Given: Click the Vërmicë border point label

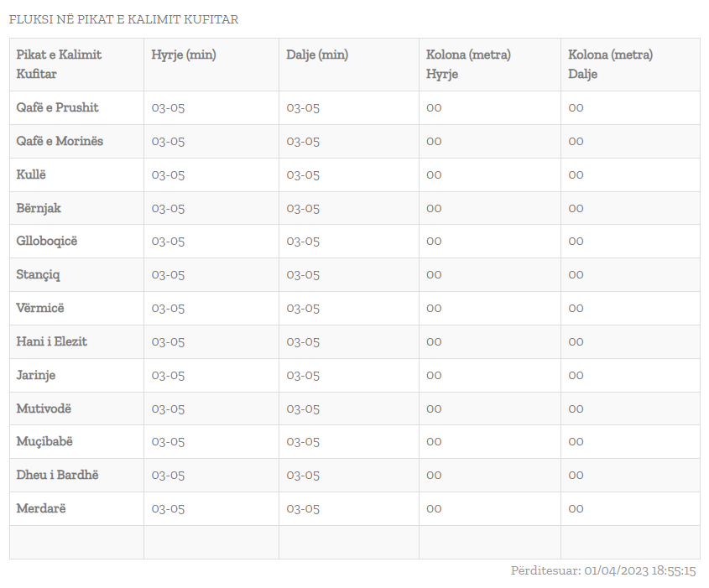Looking at the screenshot, I should 40,308.
